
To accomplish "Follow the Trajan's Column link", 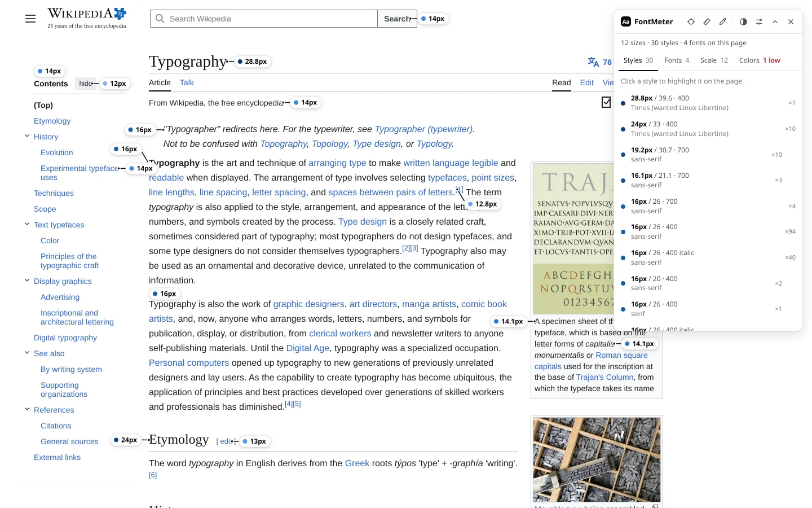I will [604, 377].
